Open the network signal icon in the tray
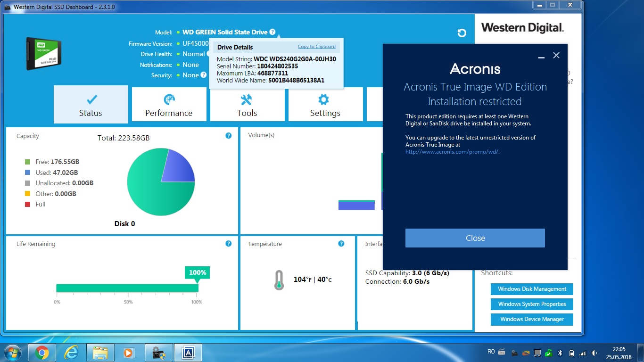The image size is (644, 362). (x=583, y=353)
